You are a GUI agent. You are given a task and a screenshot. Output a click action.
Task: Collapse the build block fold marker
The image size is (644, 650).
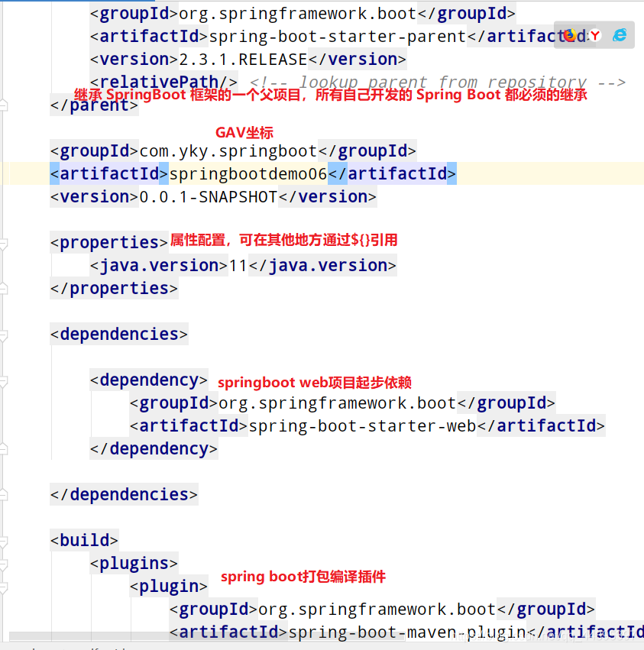(x=4, y=541)
